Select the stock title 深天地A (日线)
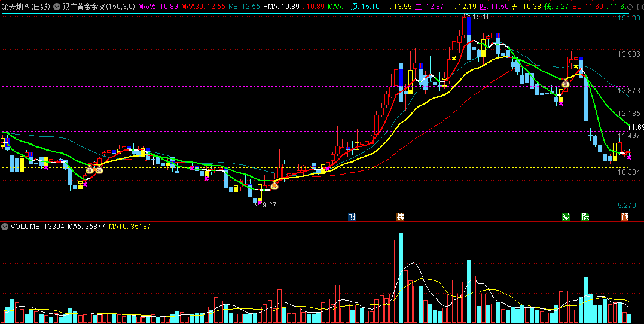The width and height of the screenshot is (644, 324). click(26, 6)
